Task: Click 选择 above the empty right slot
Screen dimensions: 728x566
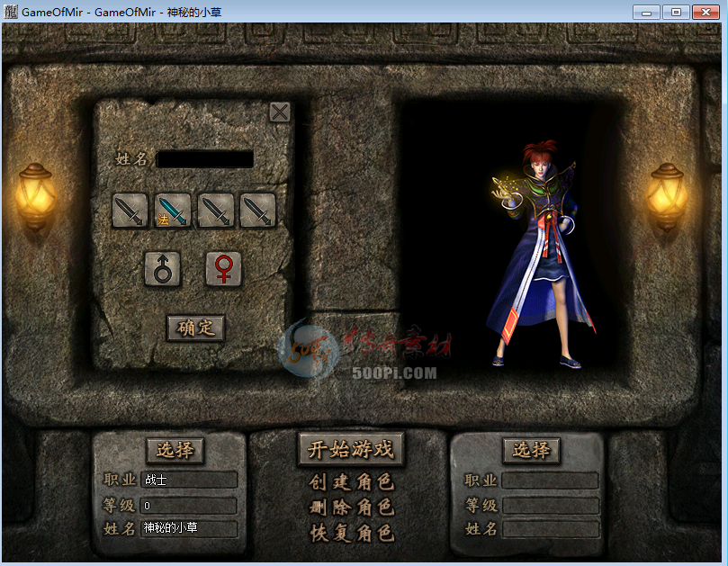Action: click(532, 451)
